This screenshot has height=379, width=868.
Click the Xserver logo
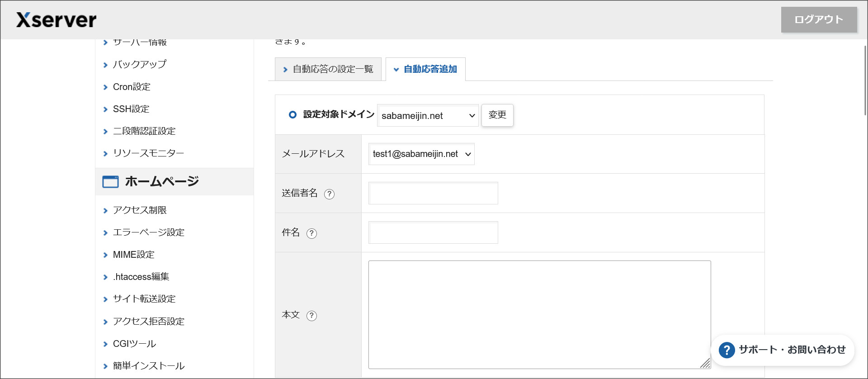(56, 20)
